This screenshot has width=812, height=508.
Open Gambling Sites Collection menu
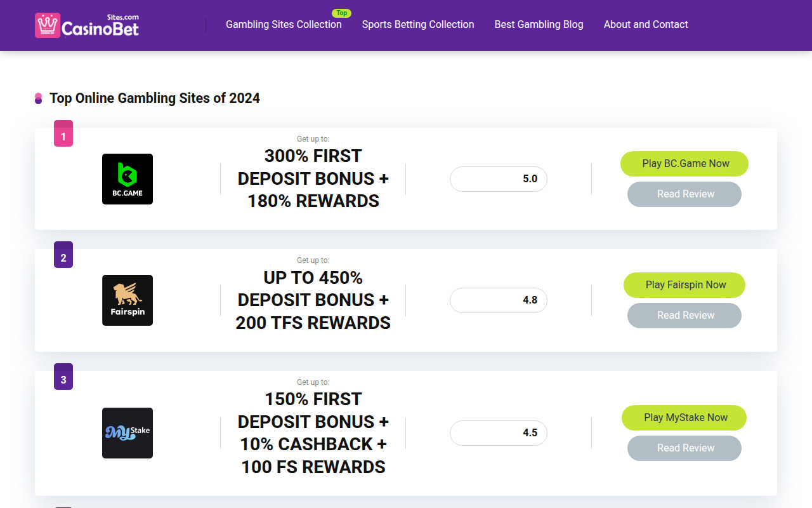pos(284,24)
